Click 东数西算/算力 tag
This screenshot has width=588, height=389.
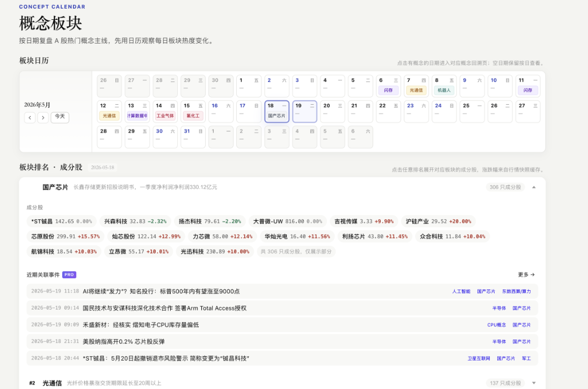point(517,291)
